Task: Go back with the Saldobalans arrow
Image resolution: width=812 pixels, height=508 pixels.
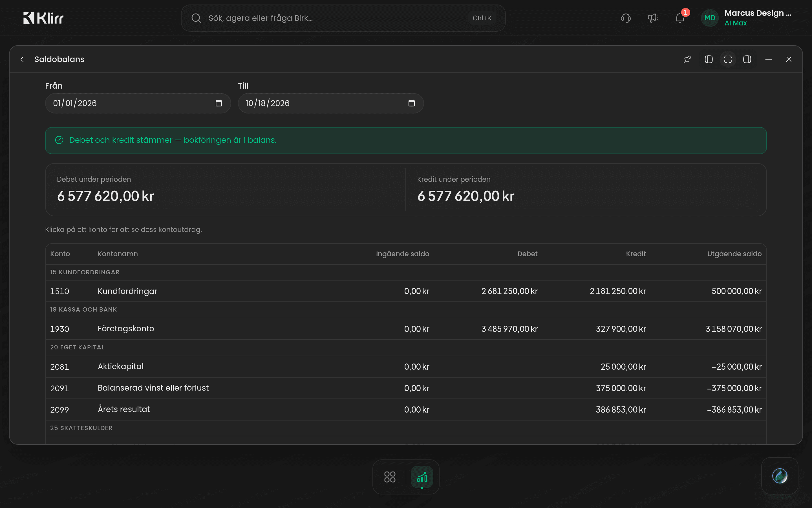Action: pos(22,60)
